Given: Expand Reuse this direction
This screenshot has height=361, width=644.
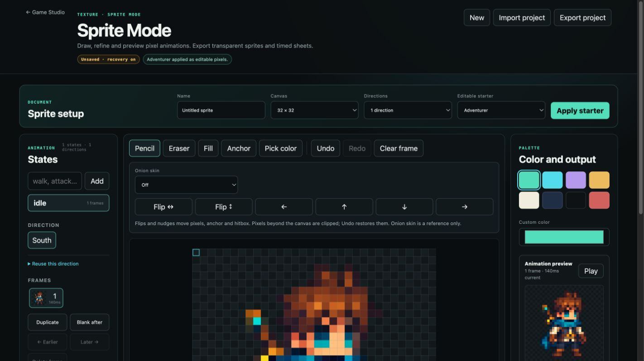Looking at the screenshot, I should coord(53,264).
